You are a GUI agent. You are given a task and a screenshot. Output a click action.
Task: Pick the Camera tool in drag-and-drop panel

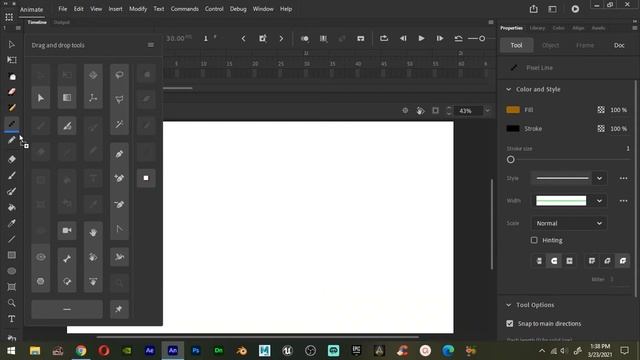click(67, 231)
